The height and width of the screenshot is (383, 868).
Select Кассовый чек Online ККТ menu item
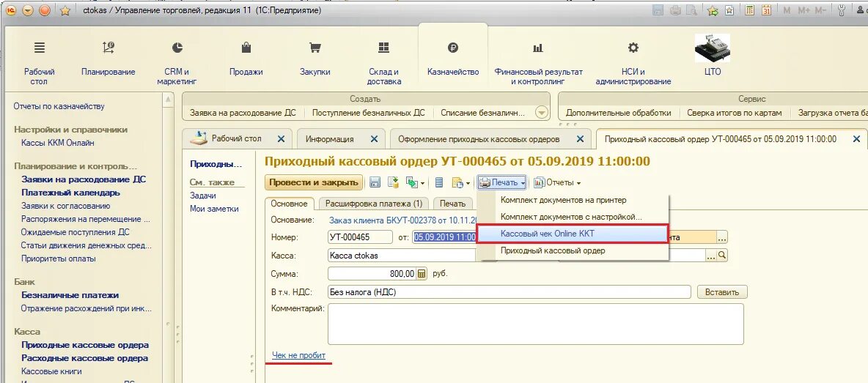point(573,234)
